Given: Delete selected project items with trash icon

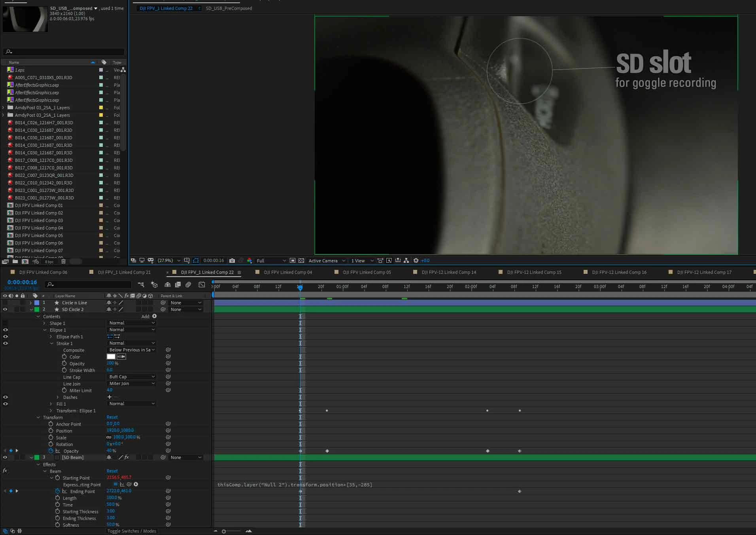Looking at the screenshot, I should tap(63, 262).
